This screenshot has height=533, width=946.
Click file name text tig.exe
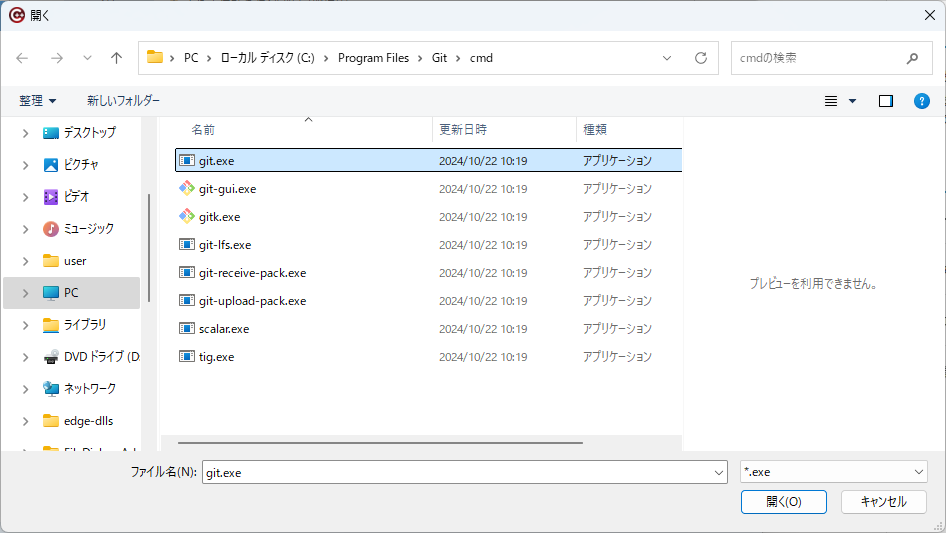[x=217, y=357]
